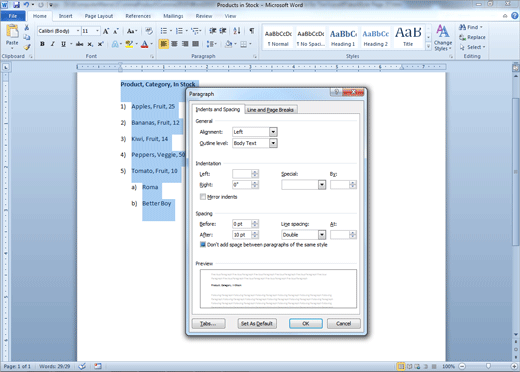Image resolution: width=520 pixels, height=372 pixels.
Task: Toggle Don't add space between paragraphs checkbox
Action: pyautogui.click(x=203, y=245)
